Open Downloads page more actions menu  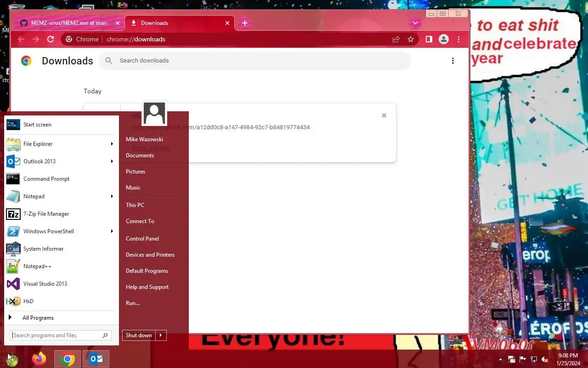[x=453, y=61]
